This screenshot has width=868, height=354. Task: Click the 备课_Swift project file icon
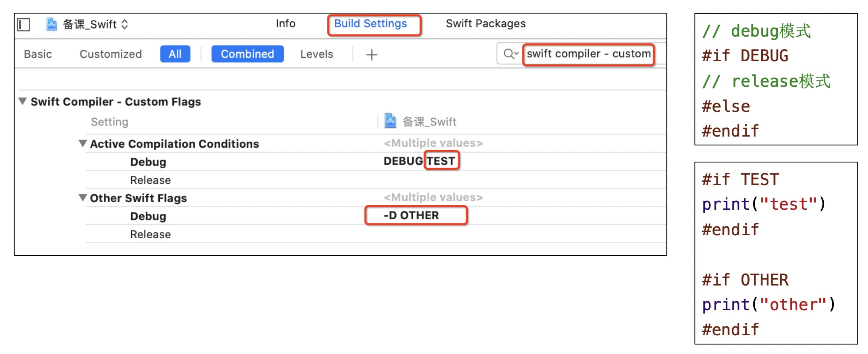[52, 24]
